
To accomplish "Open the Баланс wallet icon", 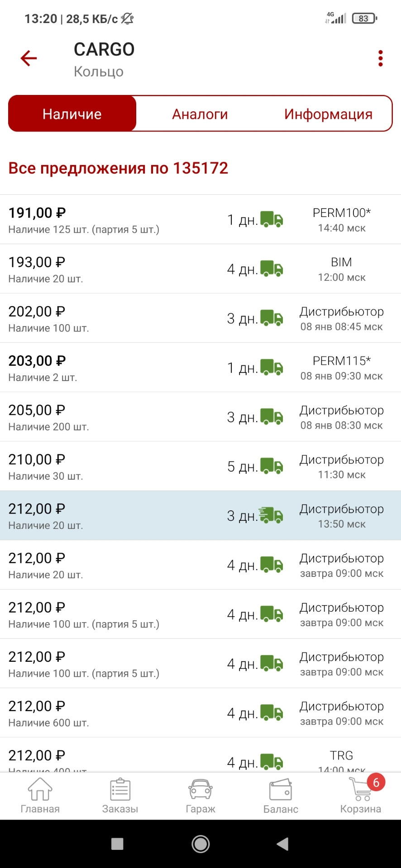I will point(281,796).
